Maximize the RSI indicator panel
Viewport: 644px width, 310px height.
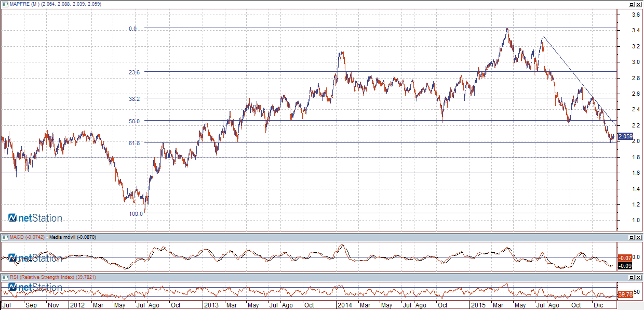632,277
